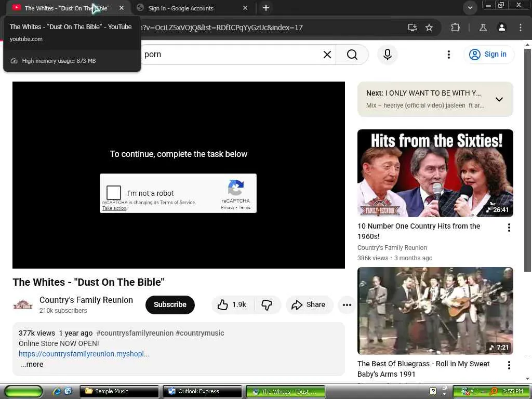This screenshot has width=532, height=399.
Task: Subscribe to Country's Family Reunion
Action: coord(170,304)
